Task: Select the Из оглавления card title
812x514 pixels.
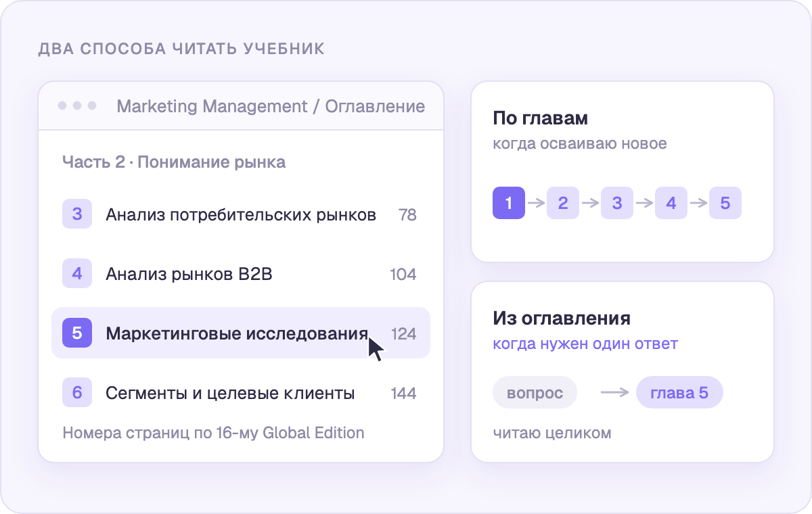Action: pos(562,319)
